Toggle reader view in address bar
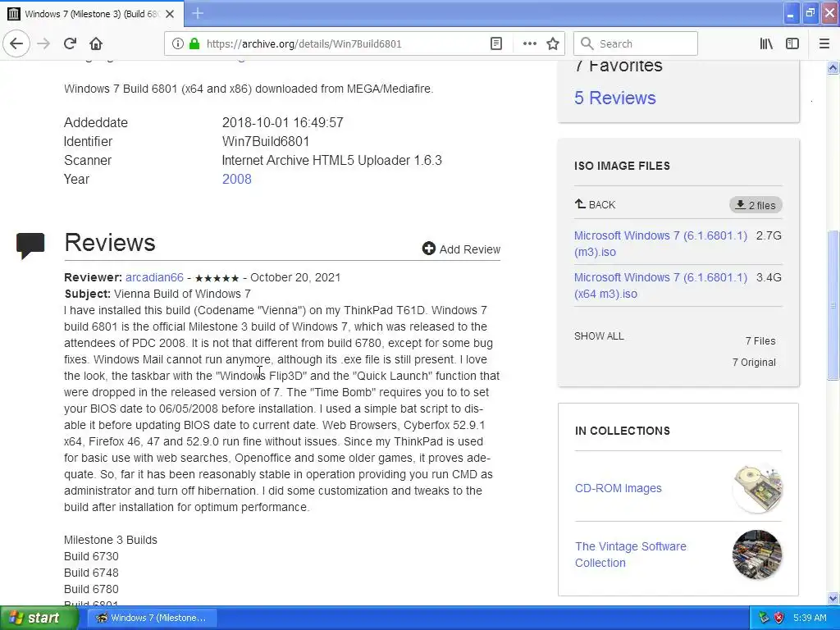 (x=496, y=43)
